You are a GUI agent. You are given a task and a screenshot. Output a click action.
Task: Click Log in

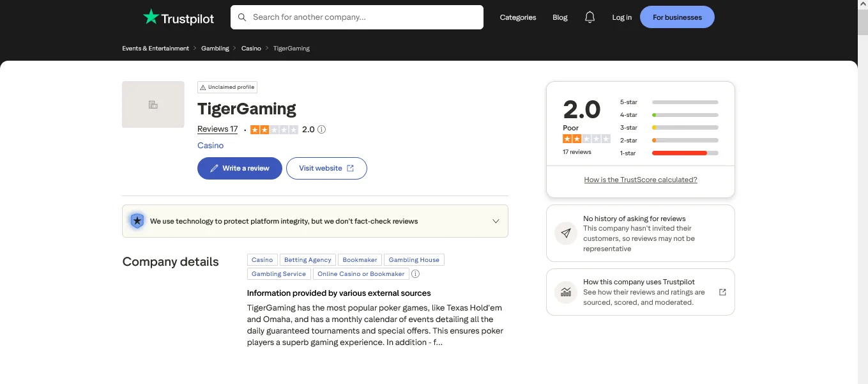(x=621, y=17)
